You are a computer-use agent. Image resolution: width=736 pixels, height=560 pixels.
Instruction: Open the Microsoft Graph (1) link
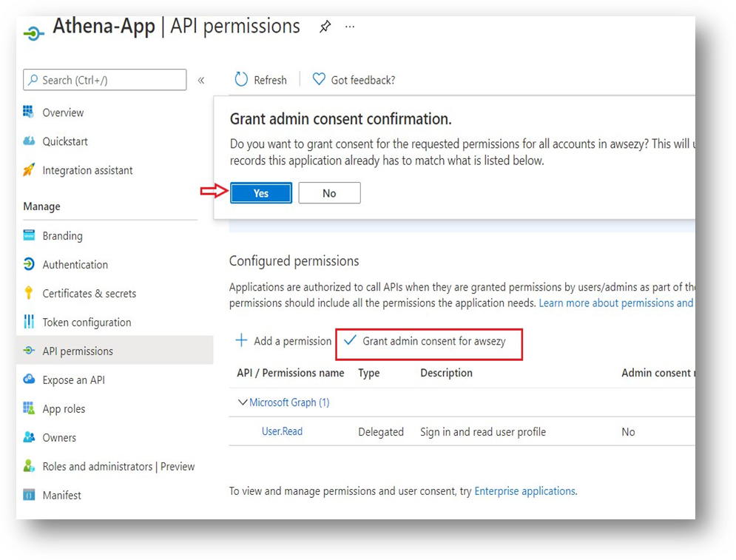(x=289, y=402)
